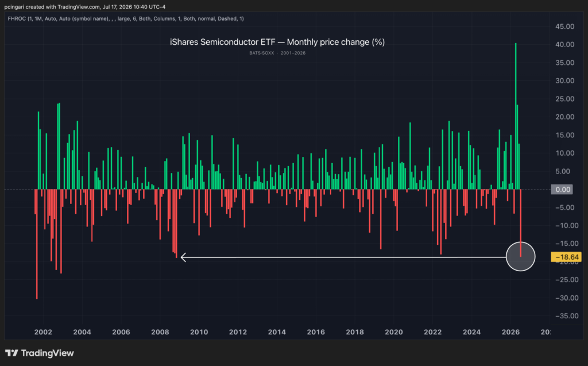Click the 35.00 value on price axis
The width and height of the screenshot is (588, 366).
pos(565,62)
